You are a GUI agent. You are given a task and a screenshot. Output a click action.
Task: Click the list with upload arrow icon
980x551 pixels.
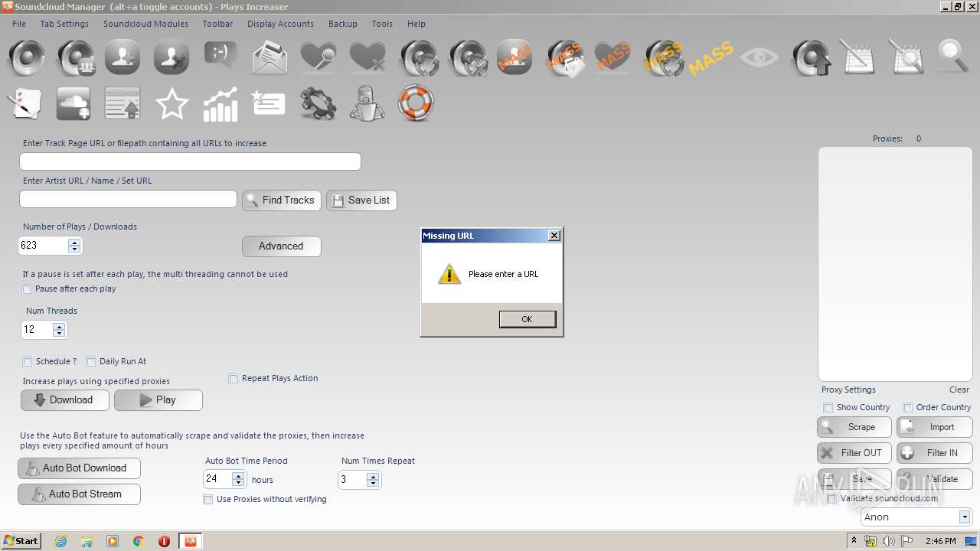click(x=122, y=103)
